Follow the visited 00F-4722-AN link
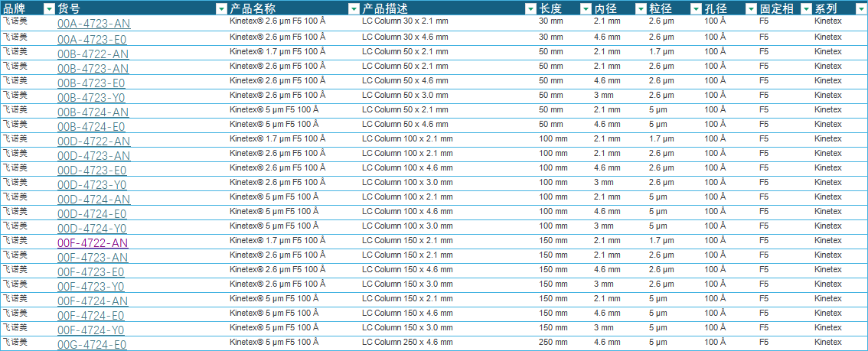 click(93, 242)
